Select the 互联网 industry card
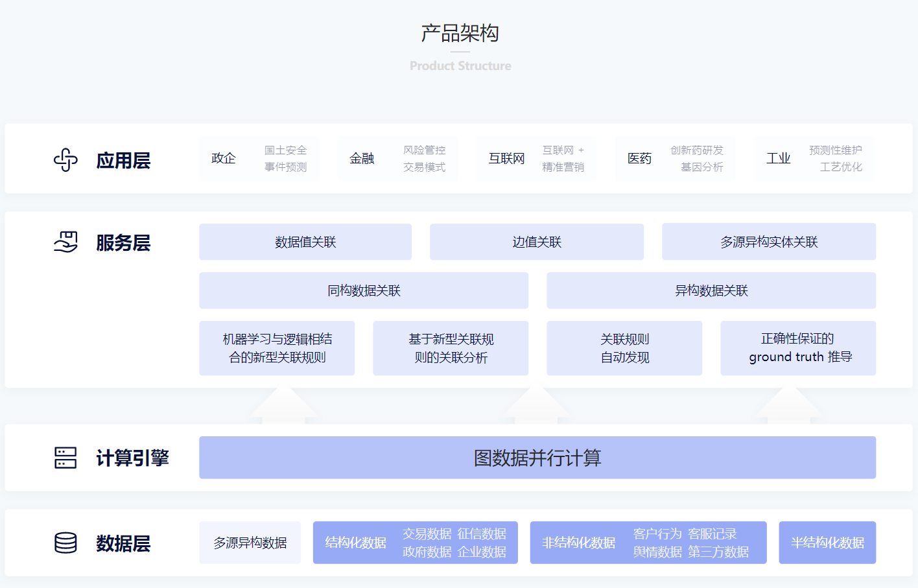 (536, 158)
